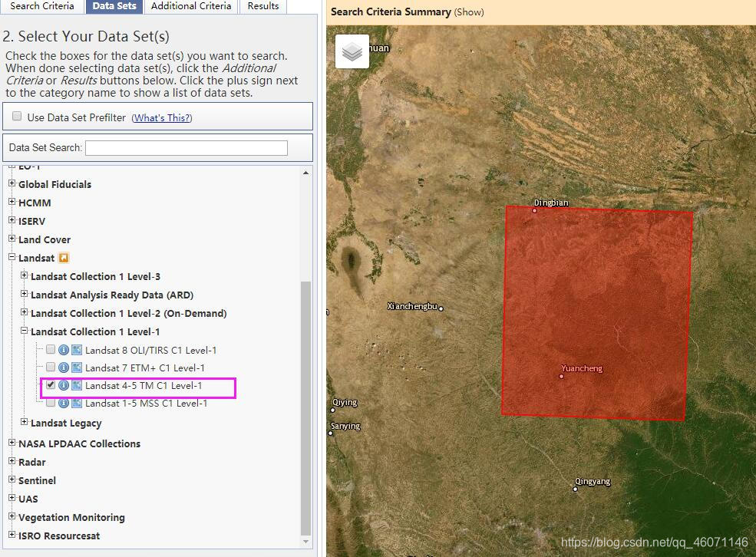This screenshot has height=557, width=756.
Task: Click the Qingyang marker on the map
Action: pyautogui.click(x=575, y=489)
